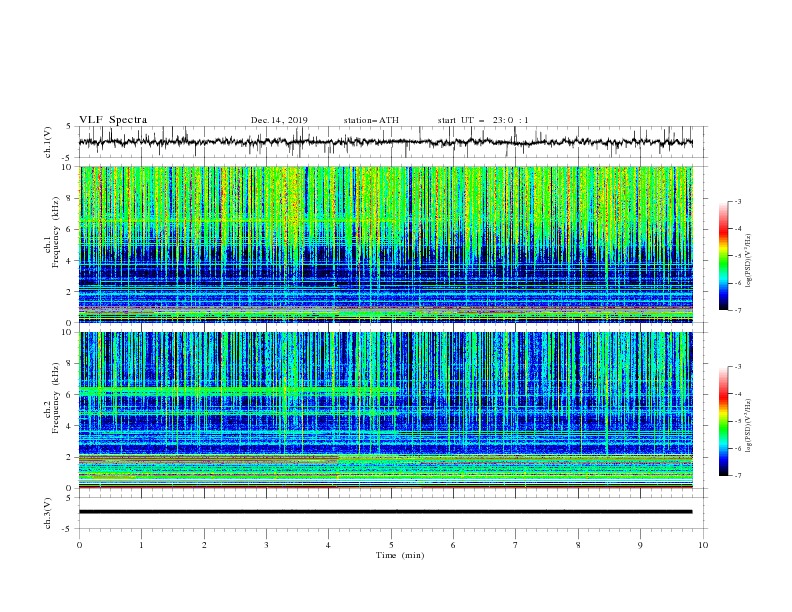Viewport: 792px width, 612px height.
Task: Click the "4" frequency tick of ch.1 spectrogram
Action: (x=69, y=261)
